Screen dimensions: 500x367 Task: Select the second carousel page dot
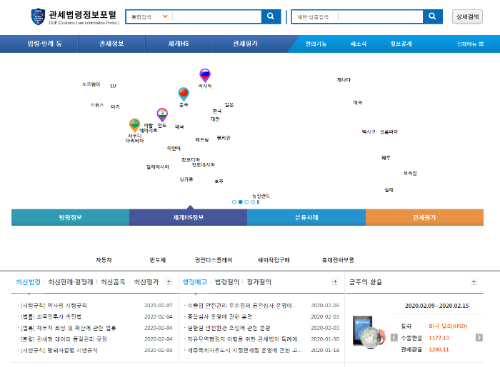240,202
